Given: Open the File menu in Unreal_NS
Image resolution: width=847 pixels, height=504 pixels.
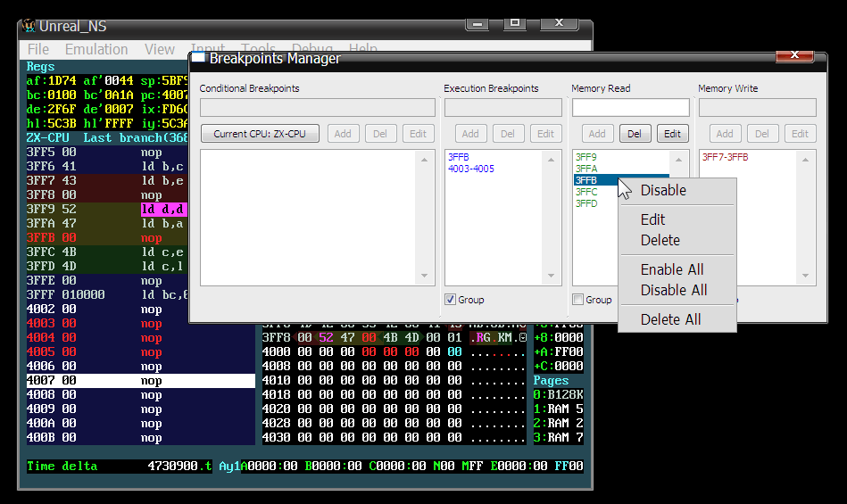Looking at the screenshot, I should [37, 49].
